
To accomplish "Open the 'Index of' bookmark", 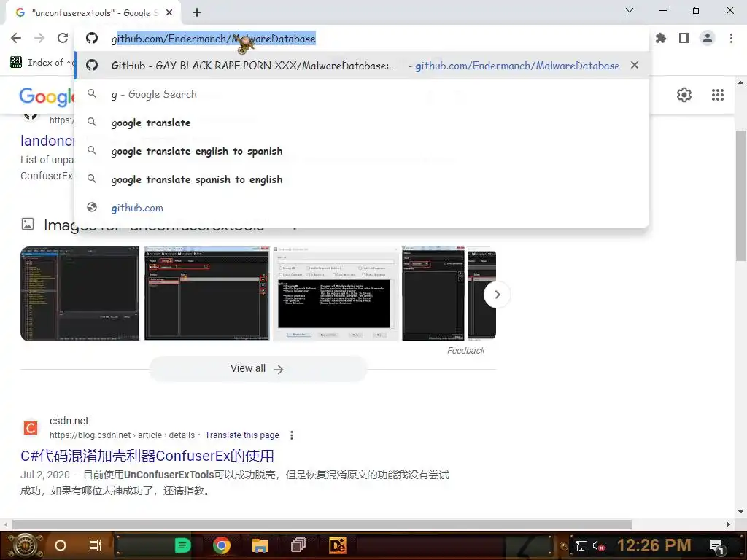I will point(42,63).
